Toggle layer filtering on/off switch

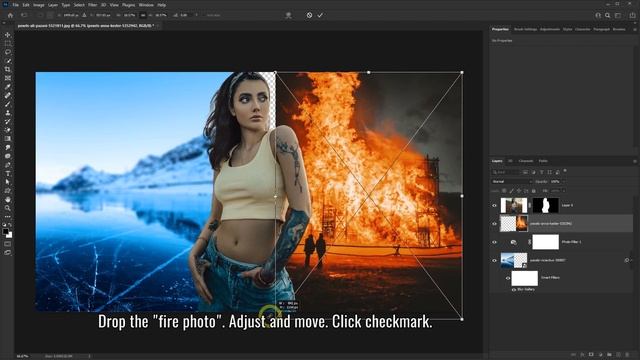[x=565, y=171]
